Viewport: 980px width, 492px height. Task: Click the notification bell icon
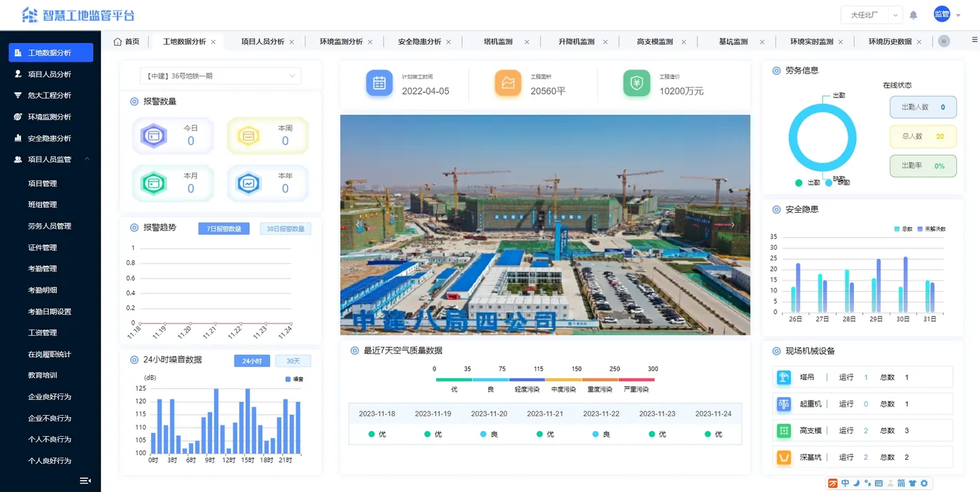click(x=913, y=15)
